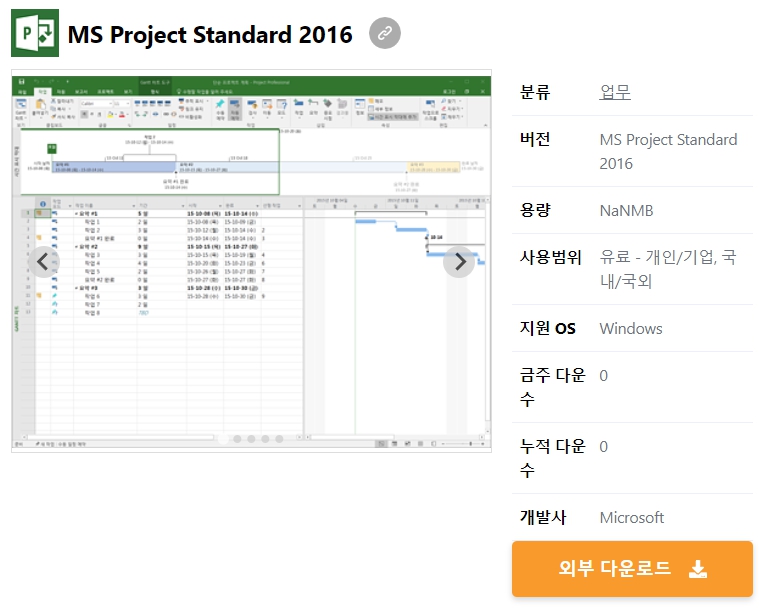Screen dimensions: 759x610
Task: Click the MS Project Standard 2016 heading
Action: click(x=210, y=34)
